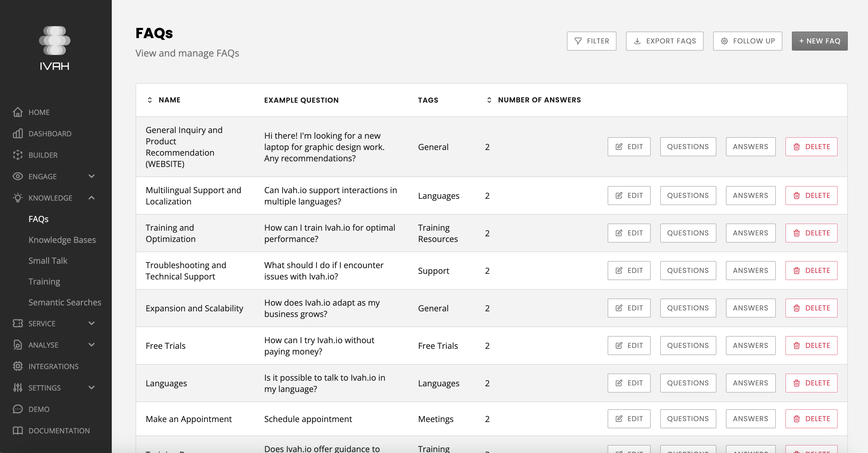
Task: Click the Filter funnel button
Action: tap(591, 41)
